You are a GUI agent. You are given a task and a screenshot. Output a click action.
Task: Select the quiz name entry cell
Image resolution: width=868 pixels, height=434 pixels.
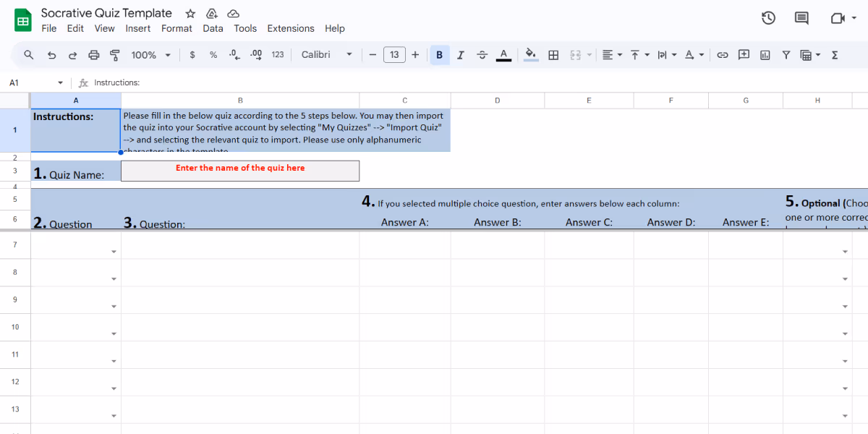click(x=240, y=171)
